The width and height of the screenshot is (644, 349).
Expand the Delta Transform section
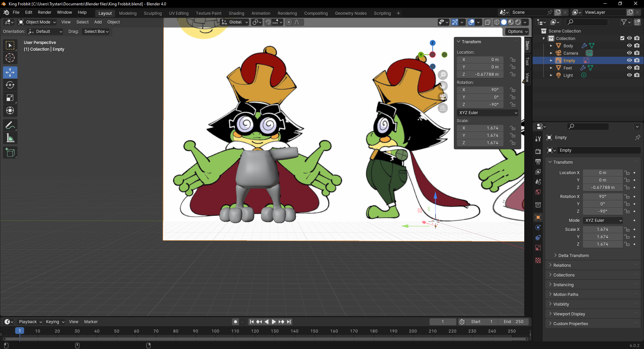click(x=573, y=256)
